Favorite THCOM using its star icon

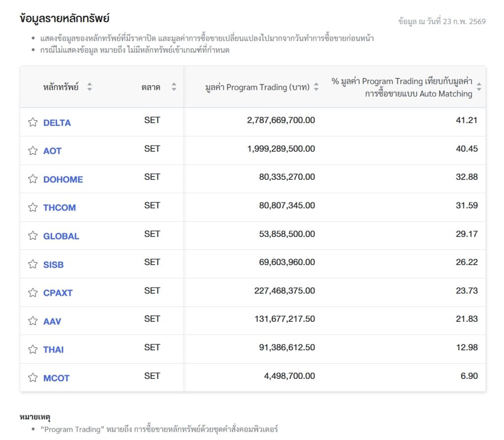coord(32,207)
